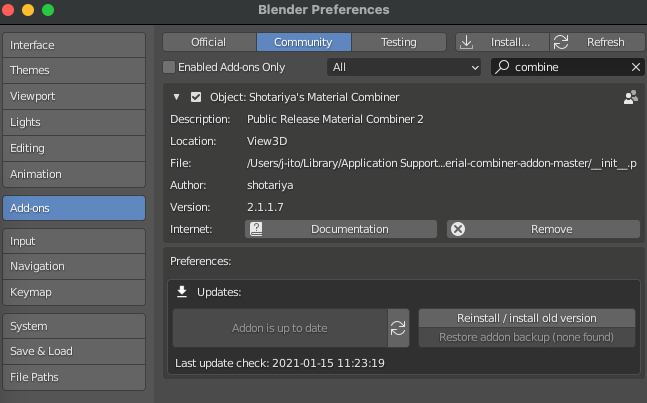Open Editing preferences section
The width and height of the screenshot is (647, 403).
click(x=74, y=148)
